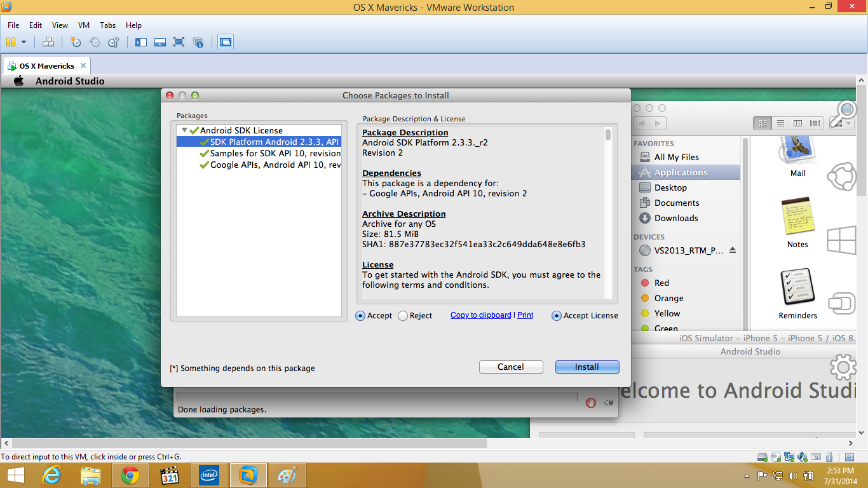Select the Yellow tag in Finder

click(667, 313)
